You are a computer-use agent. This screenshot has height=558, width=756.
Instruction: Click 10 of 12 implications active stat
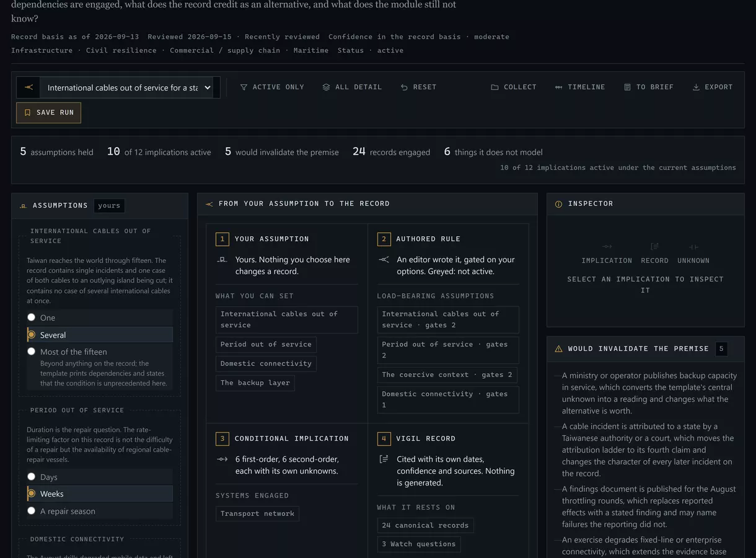[x=159, y=152]
